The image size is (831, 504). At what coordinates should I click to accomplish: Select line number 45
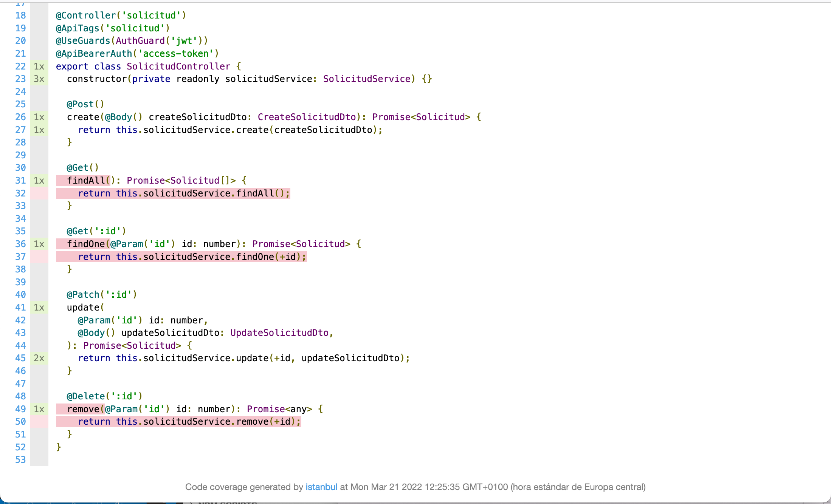tap(20, 358)
